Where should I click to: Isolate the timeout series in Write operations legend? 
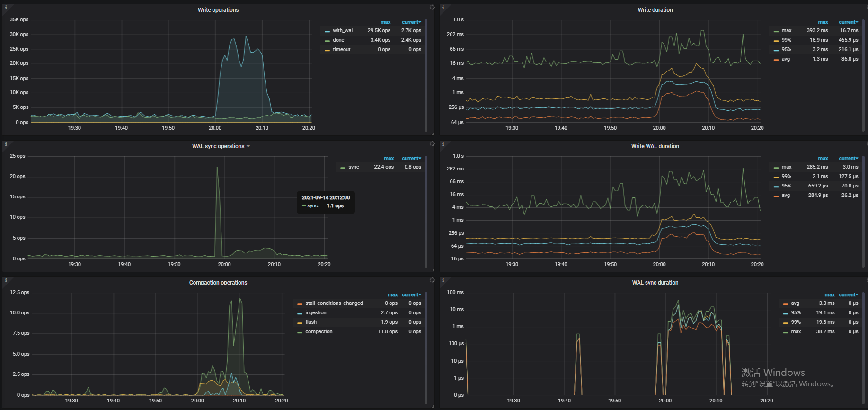[x=341, y=50]
